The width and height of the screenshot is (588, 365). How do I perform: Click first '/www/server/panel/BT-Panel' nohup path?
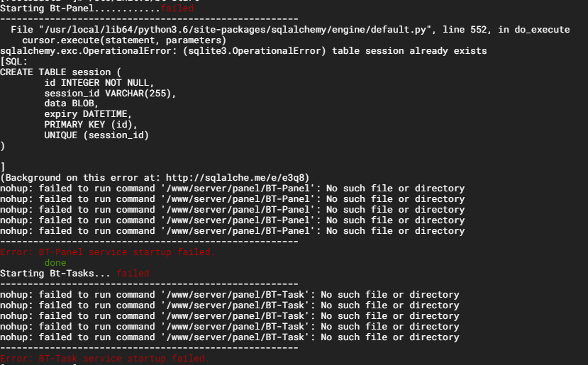[x=238, y=188]
